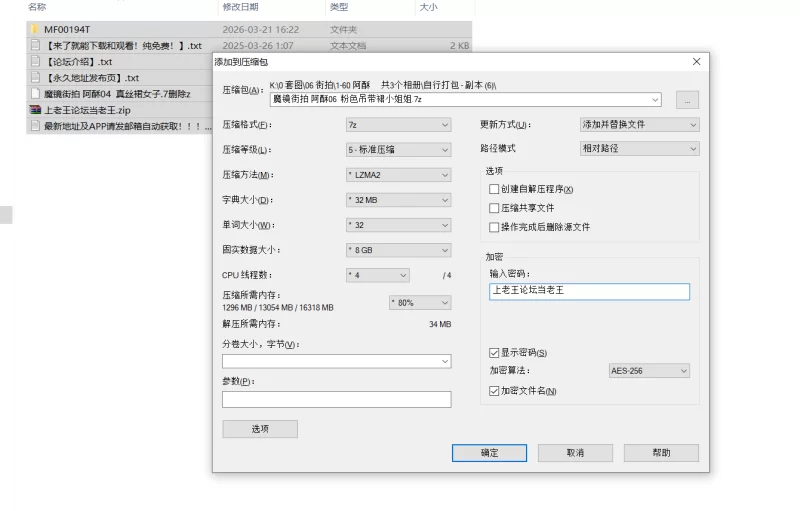This screenshot has width=800, height=511.
Task: Click the 确定 button
Action: 489,453
